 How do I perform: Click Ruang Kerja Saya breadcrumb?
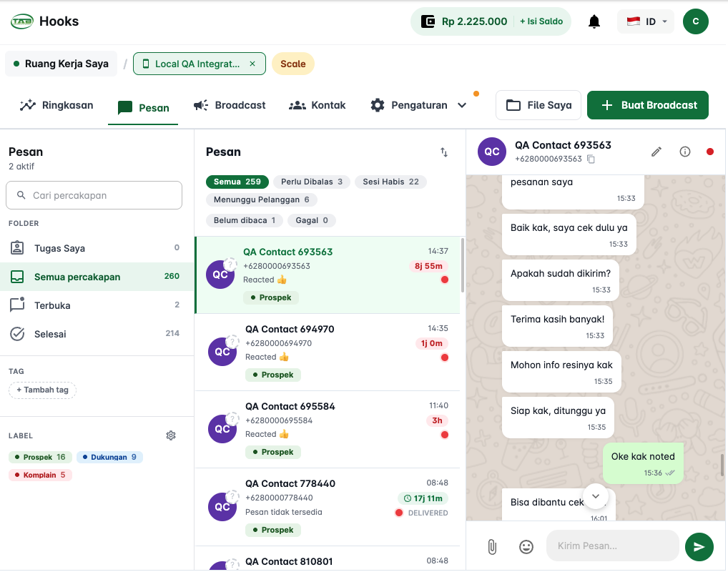(x=62, y=64)
